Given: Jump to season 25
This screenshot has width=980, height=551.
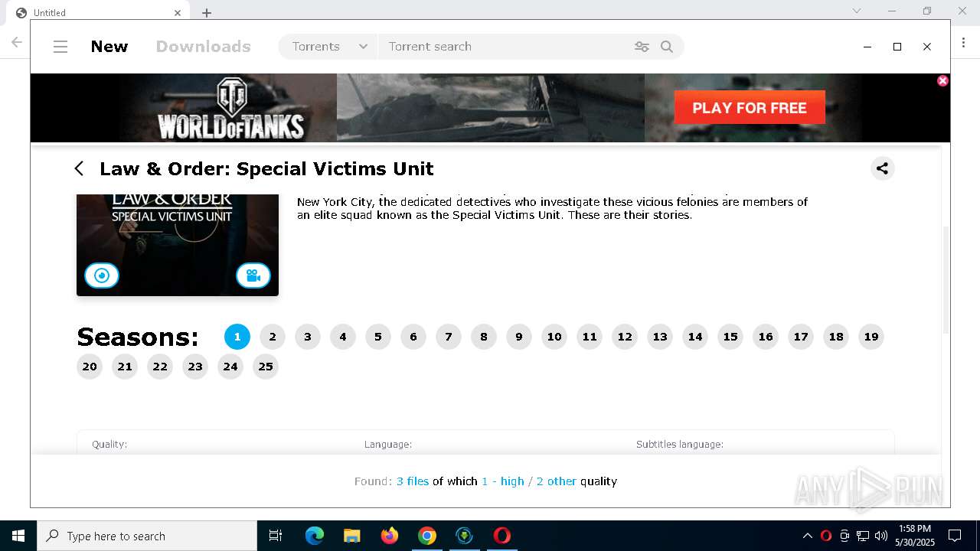Looking at the screenshot, I should (266, 367).
